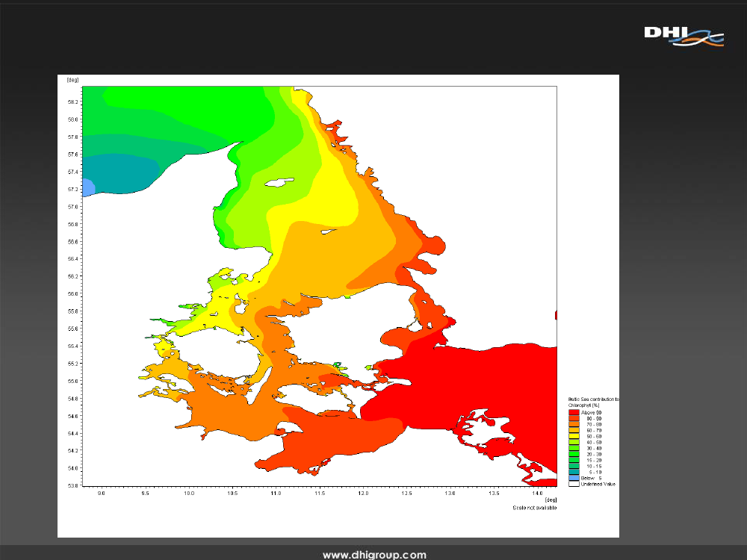Click the 9.0 longitude axis label
This screenshot has width=747, height=560.
pyautogui.click(x=101, y=494)
